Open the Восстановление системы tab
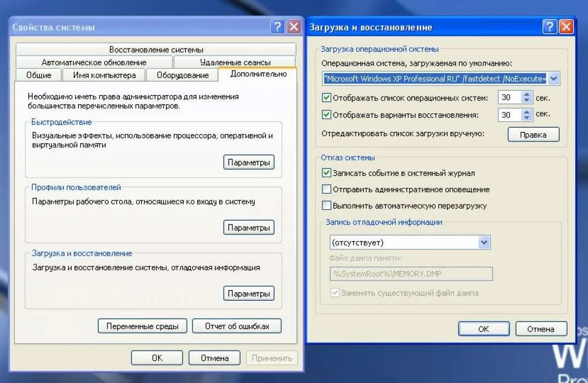 (x=156, y=50)
